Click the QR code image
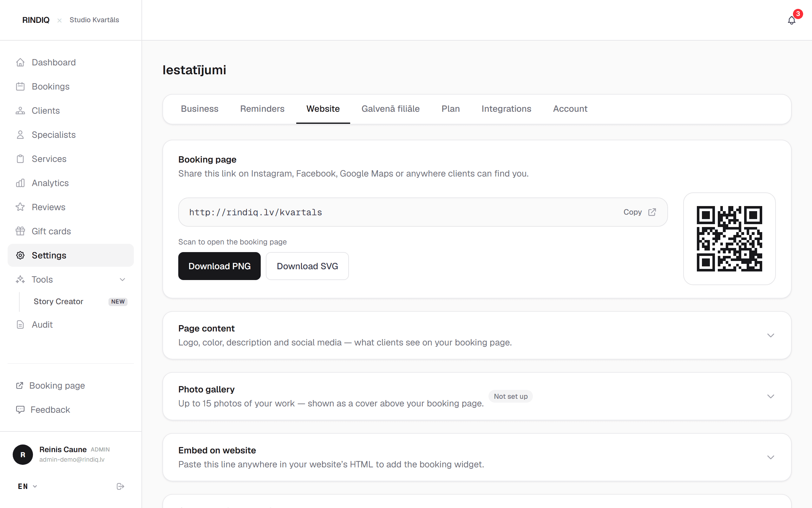The image size is (812, 508). tap(729, 238)
